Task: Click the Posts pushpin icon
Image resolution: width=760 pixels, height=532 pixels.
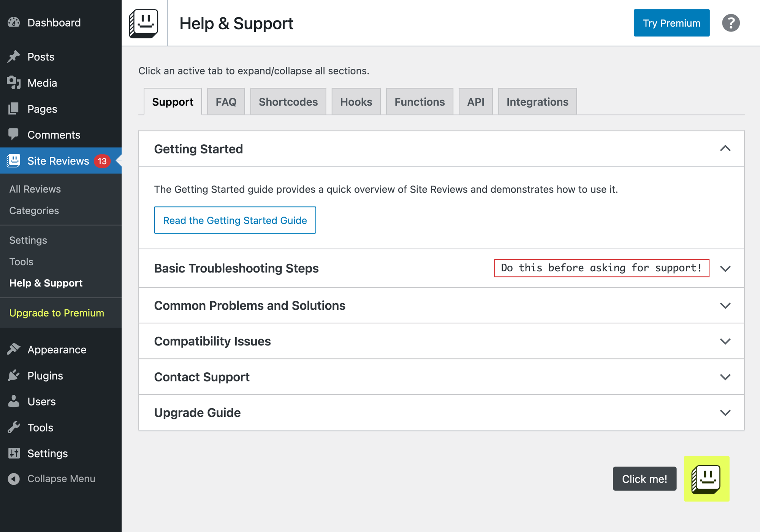Action: [x=14, y=57]
